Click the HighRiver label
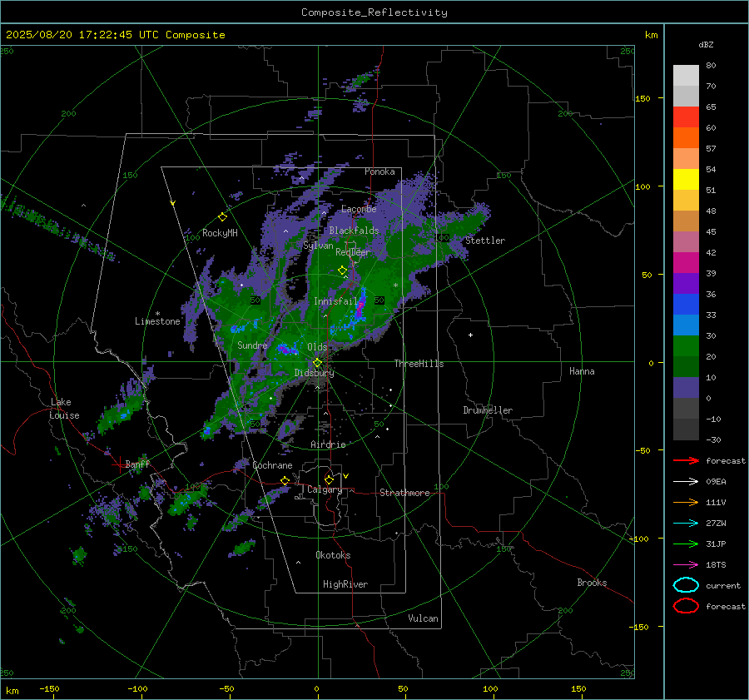This screenshot has height=700, width=749. click(345, 584)
